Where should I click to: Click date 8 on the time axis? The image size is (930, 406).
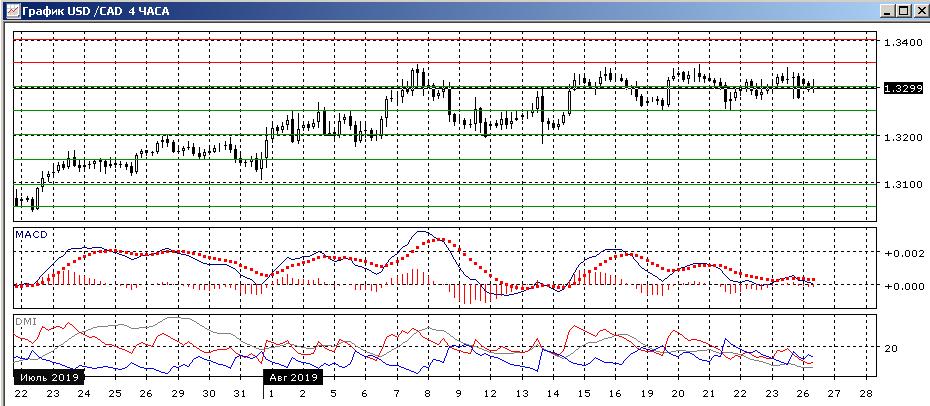(x=427, y=393)
